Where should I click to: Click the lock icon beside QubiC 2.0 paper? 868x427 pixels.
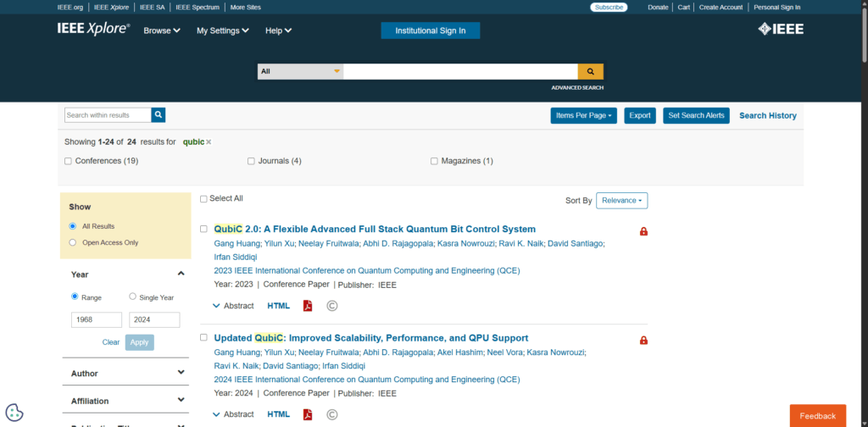click(x=643, y=231)
